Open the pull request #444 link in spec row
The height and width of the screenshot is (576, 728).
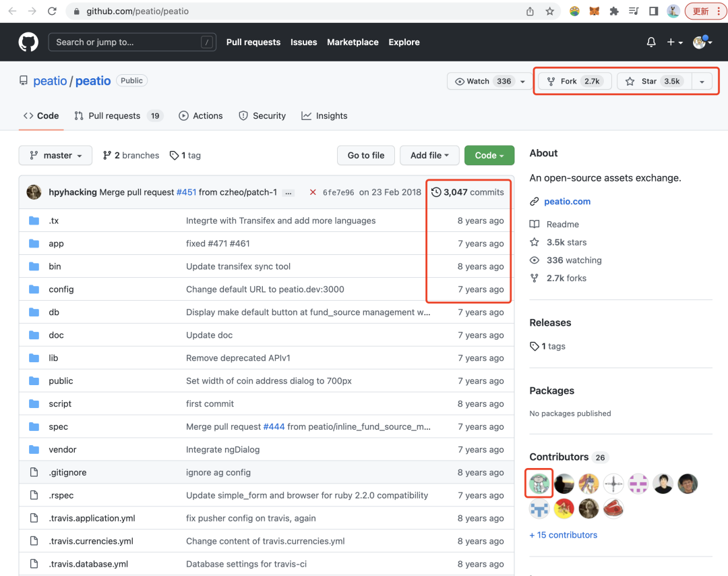[x=274, y=426]
